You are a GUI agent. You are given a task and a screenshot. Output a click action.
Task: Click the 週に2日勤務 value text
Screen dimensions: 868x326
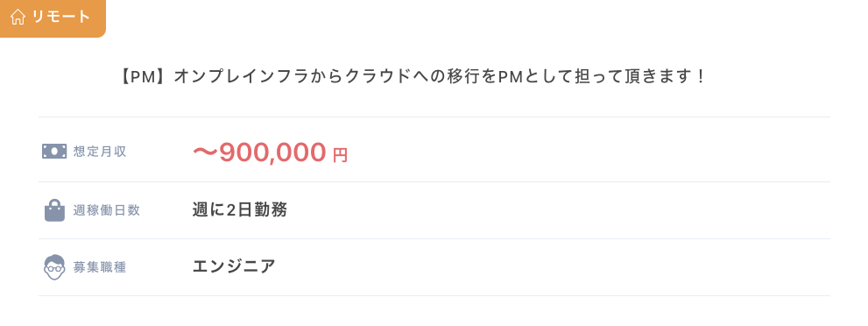(x=240, y=210)
